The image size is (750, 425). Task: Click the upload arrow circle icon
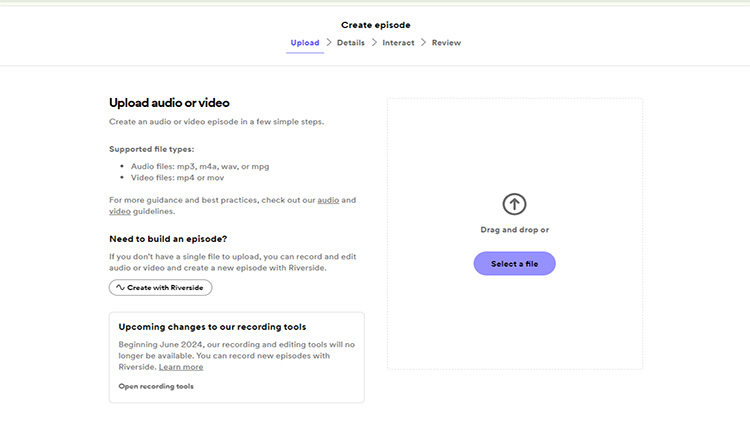tap(514, 204)
